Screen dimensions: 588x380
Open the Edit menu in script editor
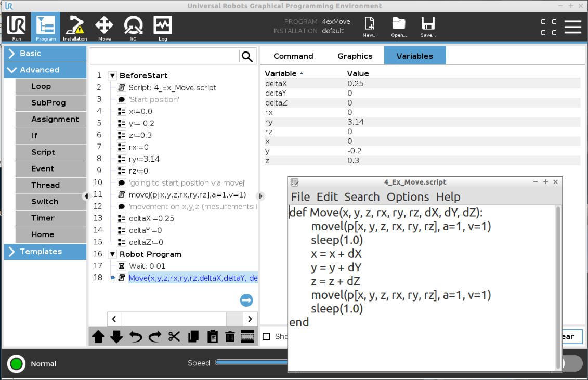click(x=327, y=197)
